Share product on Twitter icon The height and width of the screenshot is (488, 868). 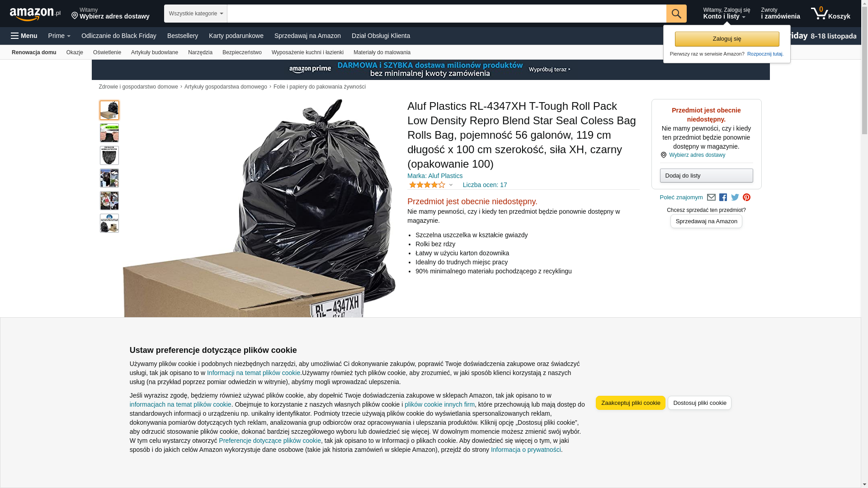point(735,197)
